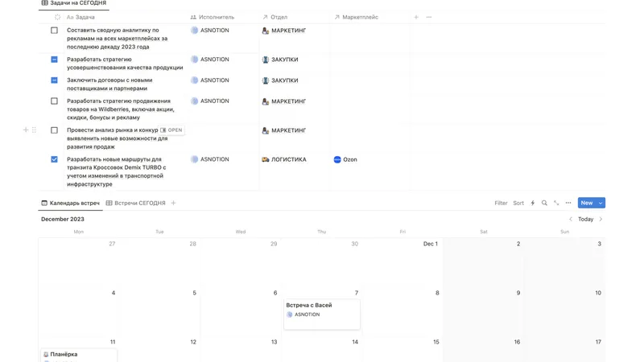644x362 pixels.
Task: Select the December 14 calendar day
Action: click(355, 342)
